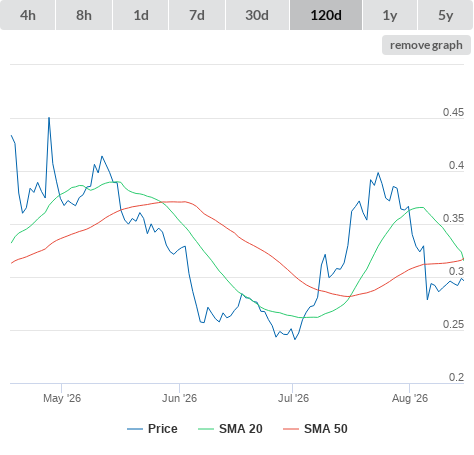This screenshot has width=474, height=455.
Task: Choose the 1d time range tab
Action: click(141, 15)
